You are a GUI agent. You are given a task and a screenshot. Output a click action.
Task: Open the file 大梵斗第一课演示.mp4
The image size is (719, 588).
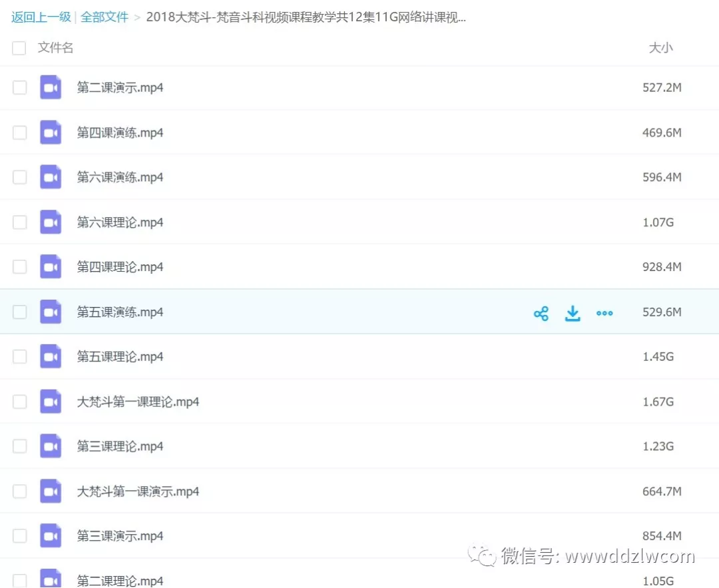tap(138, 491)
